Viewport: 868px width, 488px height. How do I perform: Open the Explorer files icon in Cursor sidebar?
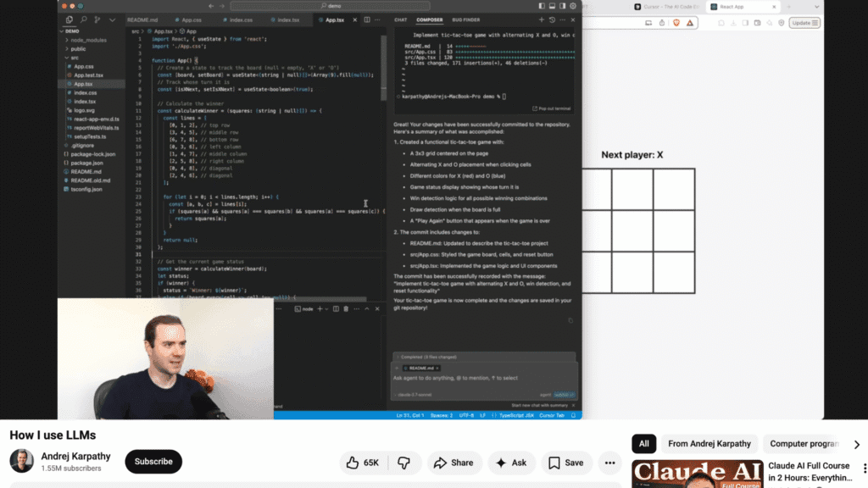coord(70,19)
